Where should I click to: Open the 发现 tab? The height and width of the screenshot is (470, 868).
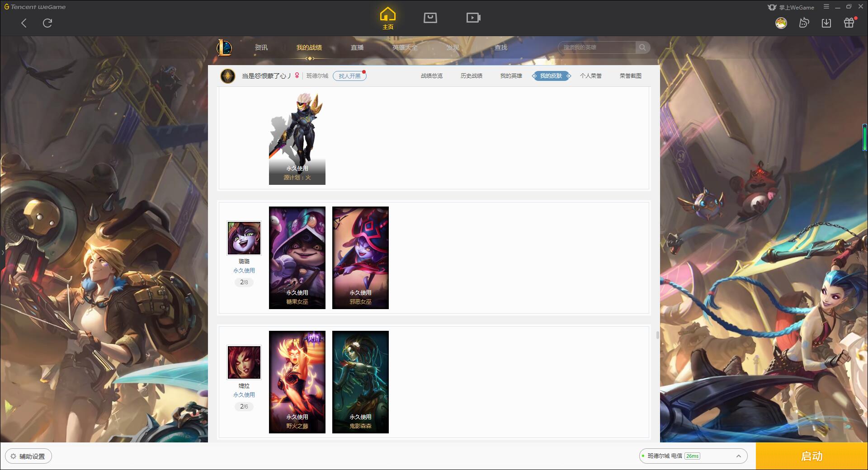[x=453, y=47]
